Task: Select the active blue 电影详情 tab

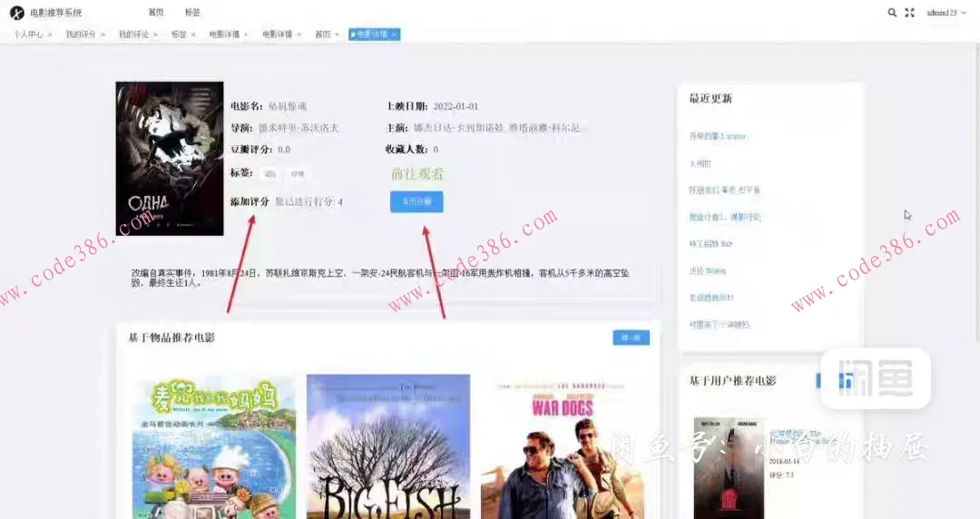Action: (x=372, y=34)
